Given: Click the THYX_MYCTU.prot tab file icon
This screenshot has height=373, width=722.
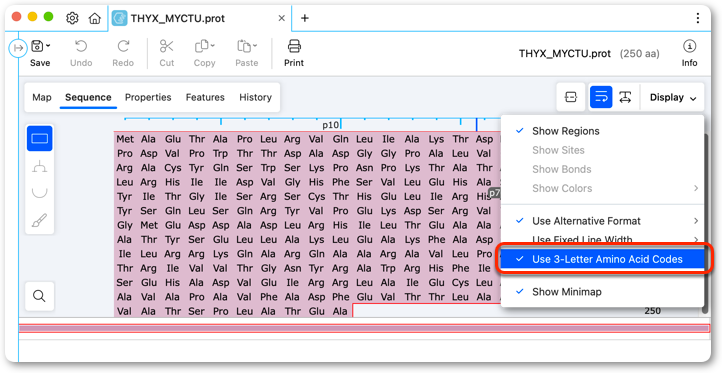Looking at the screenshot, I should pyautogui.click(x=120, y=18).
